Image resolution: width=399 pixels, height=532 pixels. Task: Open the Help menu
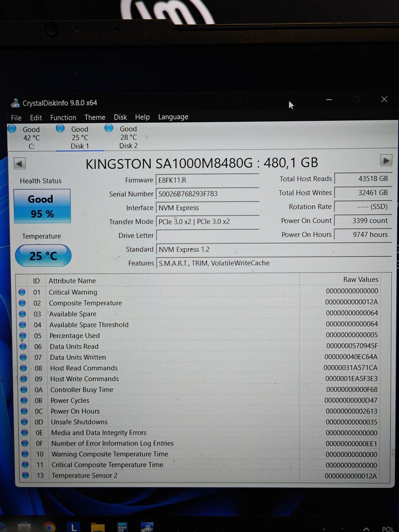[x=142, y=117]
